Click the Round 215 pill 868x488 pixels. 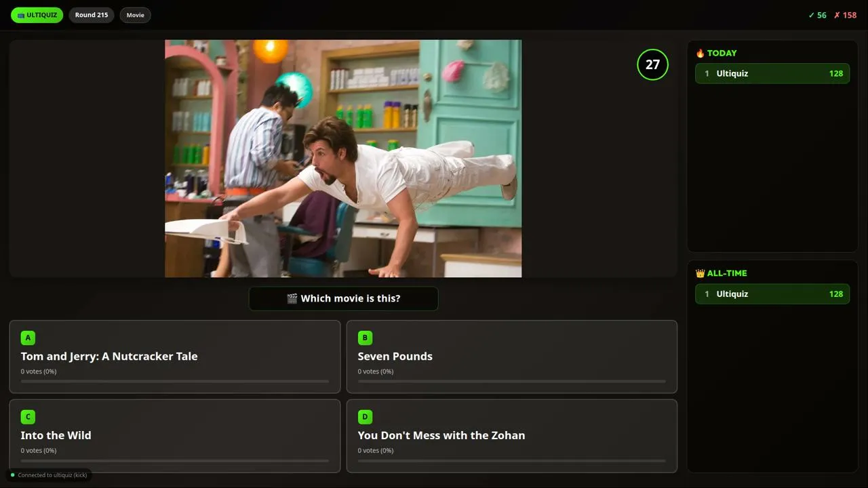click(92, 15)
